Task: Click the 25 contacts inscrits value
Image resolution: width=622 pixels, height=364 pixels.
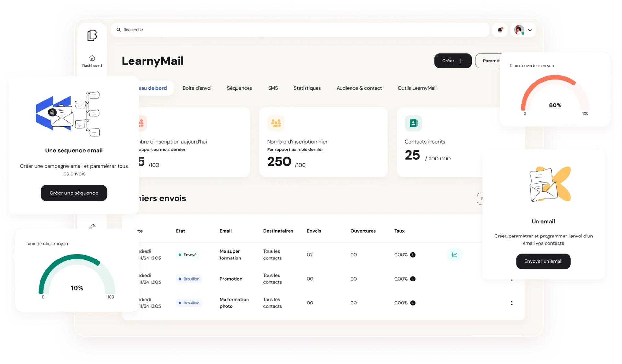Action: coord(412,155)
